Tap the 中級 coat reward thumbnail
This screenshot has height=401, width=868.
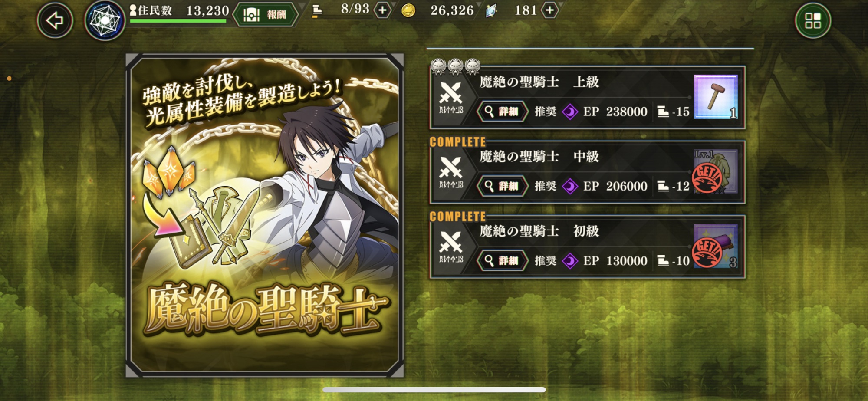coord(716,171)
